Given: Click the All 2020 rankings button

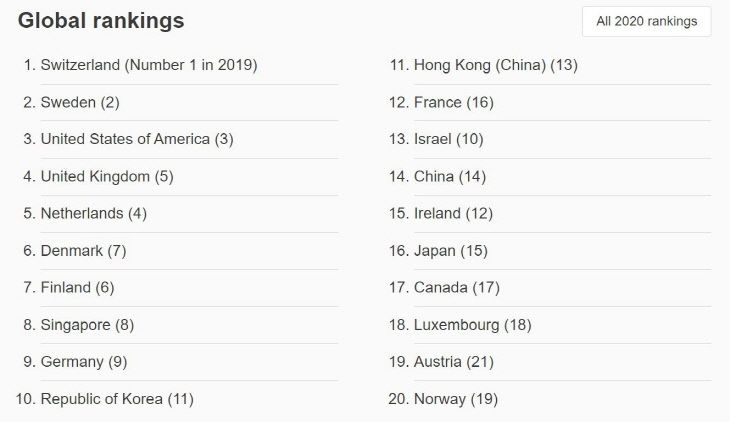Looking at the screenshot, I should click(647, 21).
